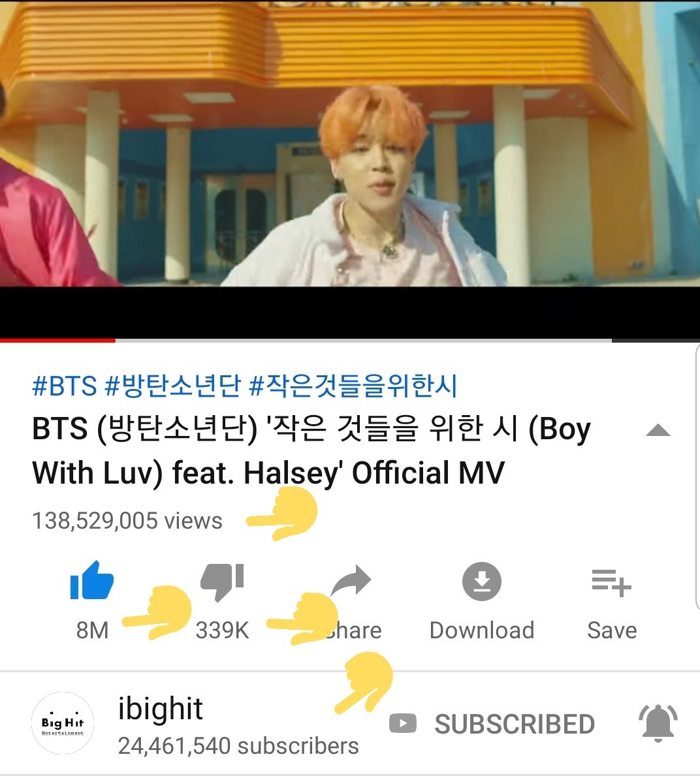Open the Big Hit channel avatar
The width and height of the screenshot is (700, 776).
[x=63, y=723]
